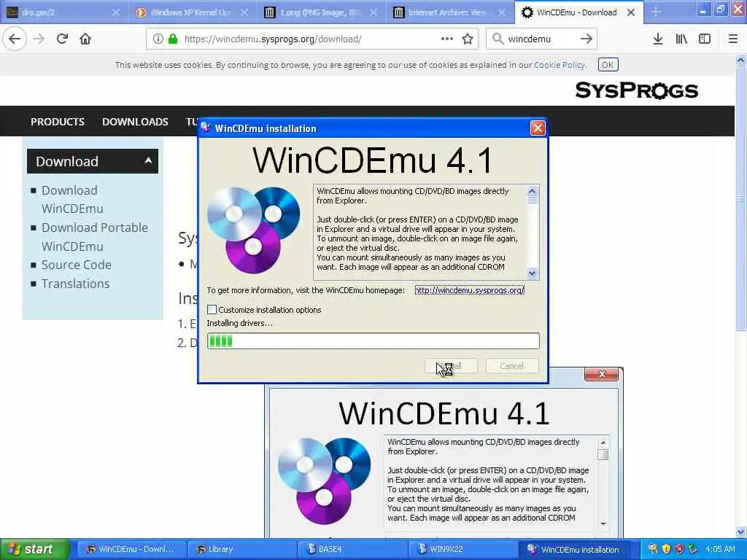The width and height of the screenshot is (747, 560).
Task: Close the WinCDEmu - Download tab
Action: tap(631, 12)
